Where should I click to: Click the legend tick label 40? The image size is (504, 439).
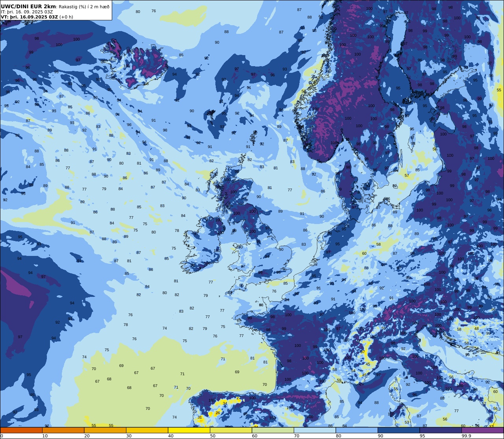click(170, 436)
